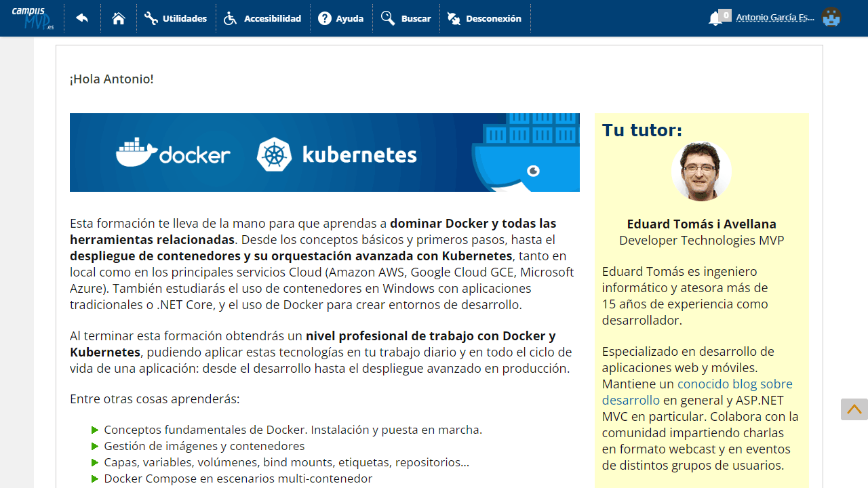Click 'Gestión de imágenes y contenedores' item
The image size is (868, 488).
pos(204,446)
